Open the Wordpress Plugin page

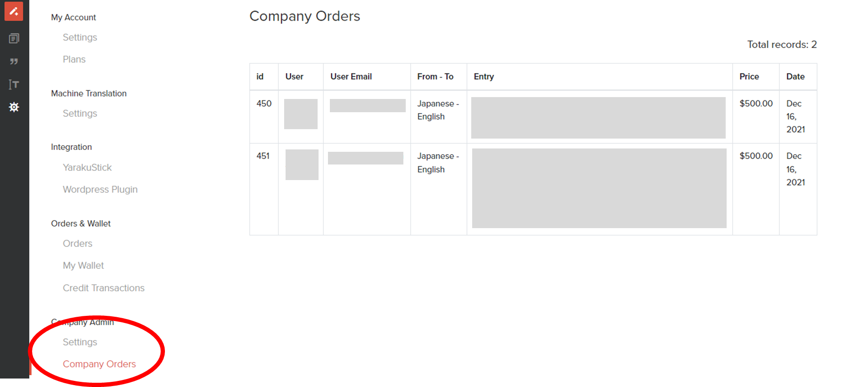tap(100, 189)
